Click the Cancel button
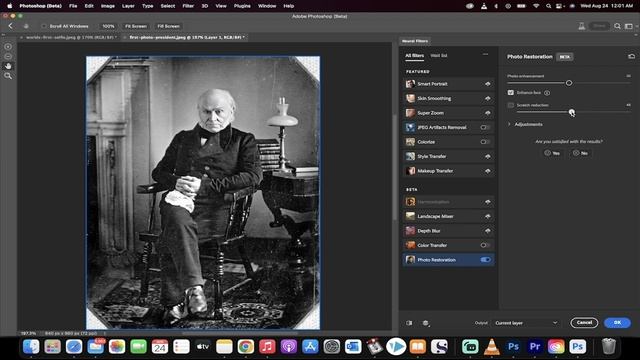This screenshot has width=640, height=360. click(x=584, y=322)
